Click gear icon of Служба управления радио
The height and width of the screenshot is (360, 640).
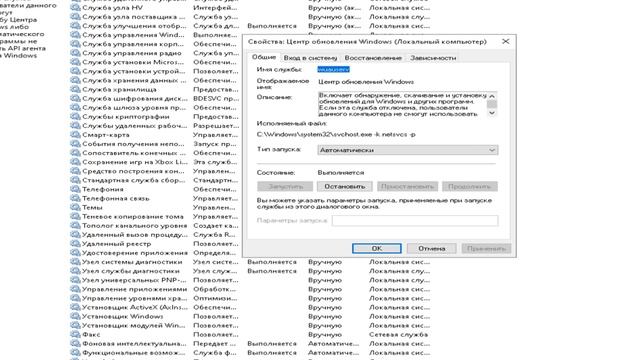click(x=75, y=53)
